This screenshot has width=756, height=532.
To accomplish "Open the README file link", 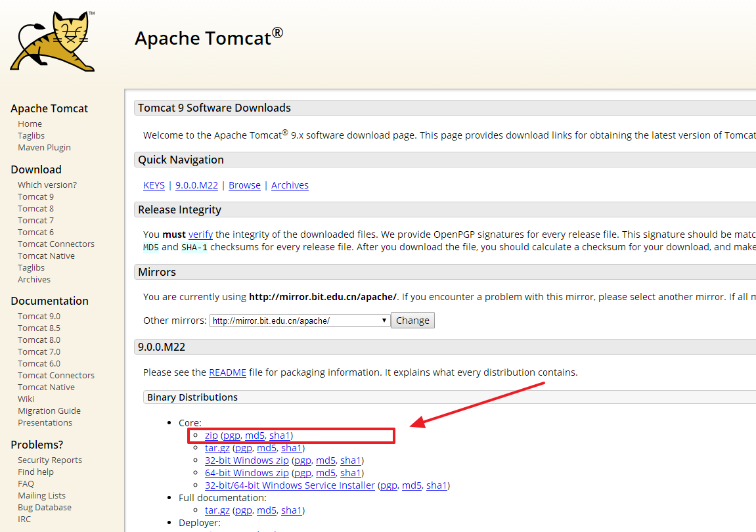I will click(x=227, y=372).
